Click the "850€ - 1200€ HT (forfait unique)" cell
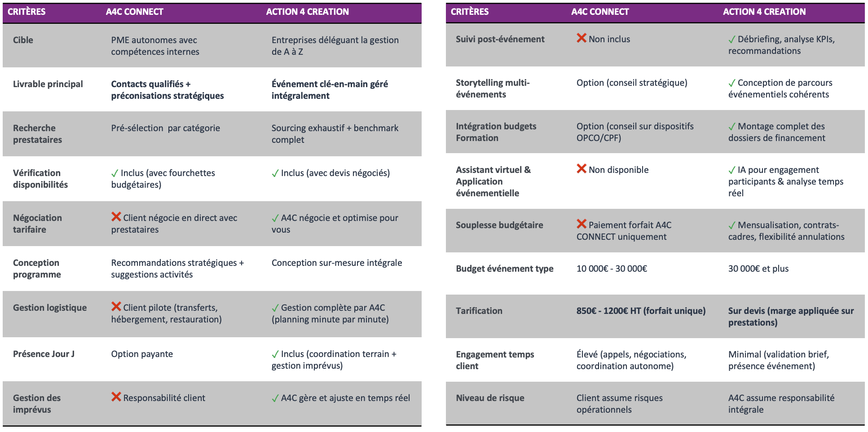 click(x=641, y=311)
